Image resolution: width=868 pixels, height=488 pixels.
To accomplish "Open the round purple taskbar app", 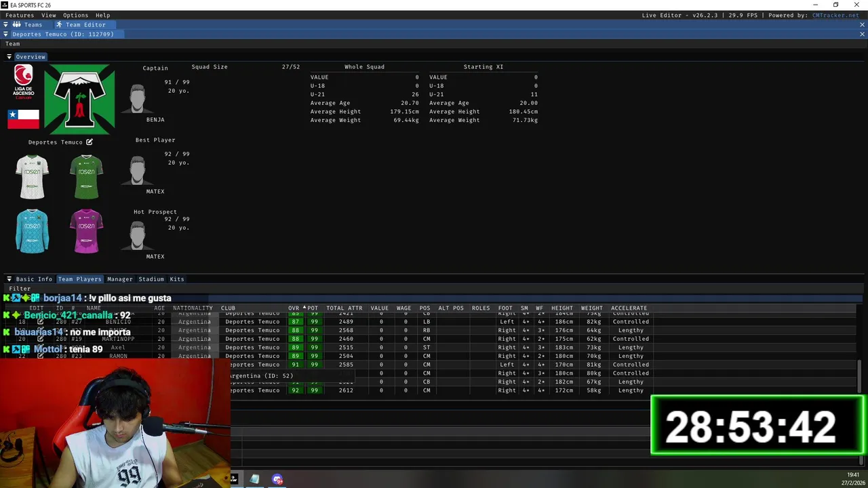I will 277,479.
